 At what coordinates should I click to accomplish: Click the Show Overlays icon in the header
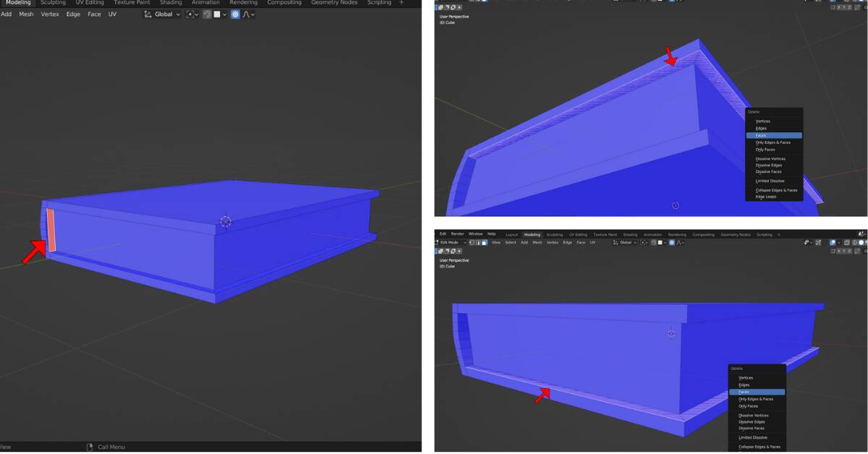pyautogui.click(x=833, y=242)
